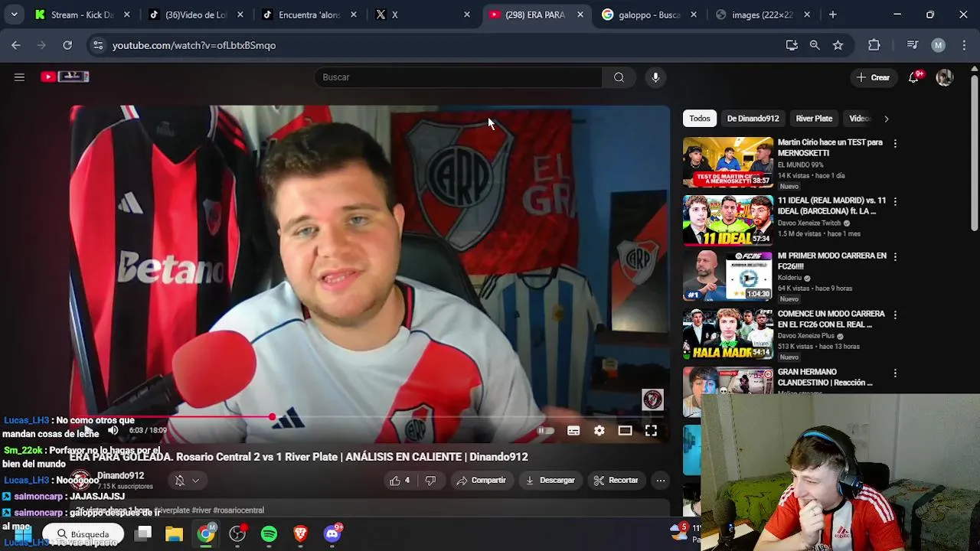Viewport: 980px width, 551px height.
Task: Open options for Martin Cirio video
Action: pyautogui.click(x=895, y=143)
